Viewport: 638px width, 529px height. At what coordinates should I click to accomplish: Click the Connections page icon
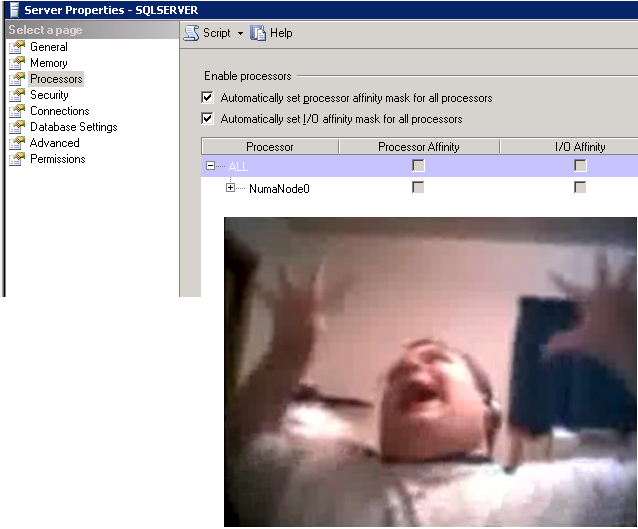tap(17, 111)
